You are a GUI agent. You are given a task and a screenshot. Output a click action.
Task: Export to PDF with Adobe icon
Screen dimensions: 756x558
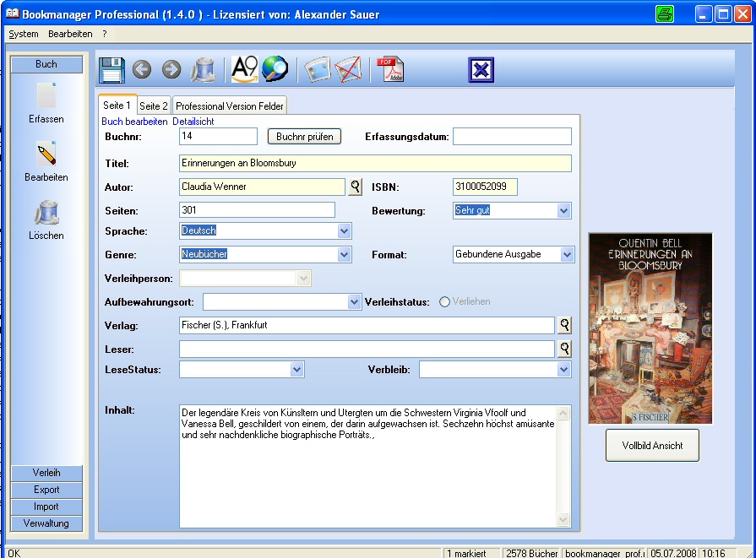389,69
